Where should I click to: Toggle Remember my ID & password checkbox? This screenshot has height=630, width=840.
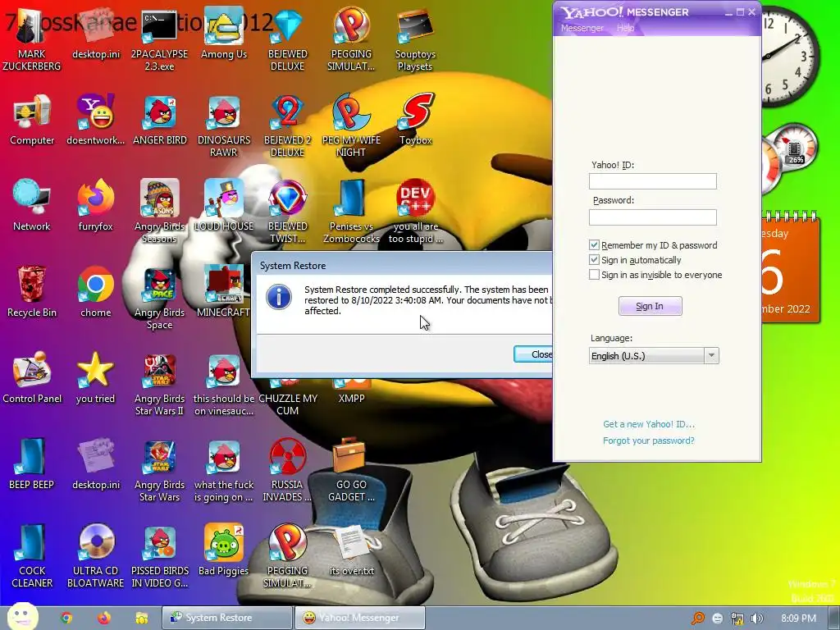click(x=594, y=244)
